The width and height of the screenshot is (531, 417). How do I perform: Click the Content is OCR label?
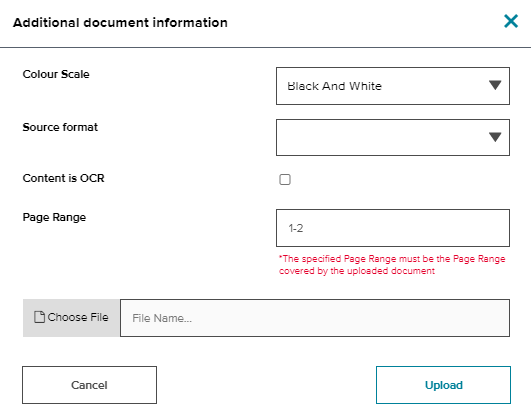[x=63, y=178]
